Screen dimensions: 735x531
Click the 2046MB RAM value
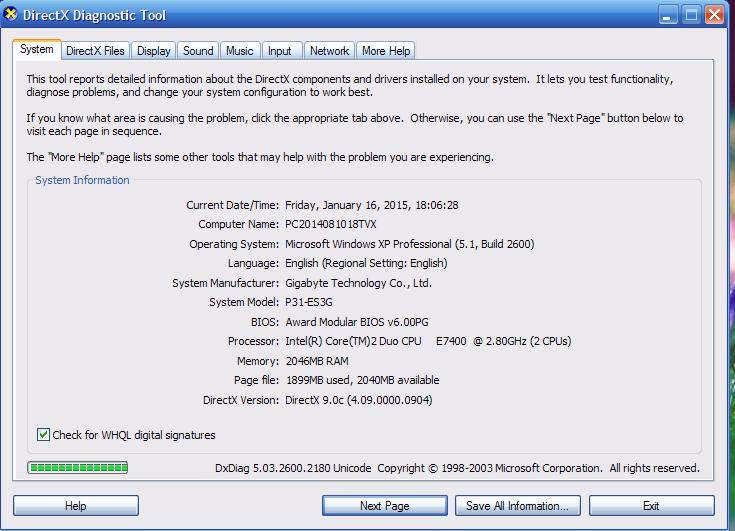[317, 361]
